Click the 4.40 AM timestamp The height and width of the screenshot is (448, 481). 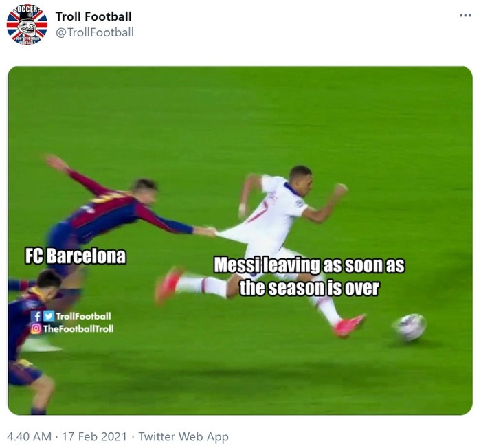coord(29,436)
